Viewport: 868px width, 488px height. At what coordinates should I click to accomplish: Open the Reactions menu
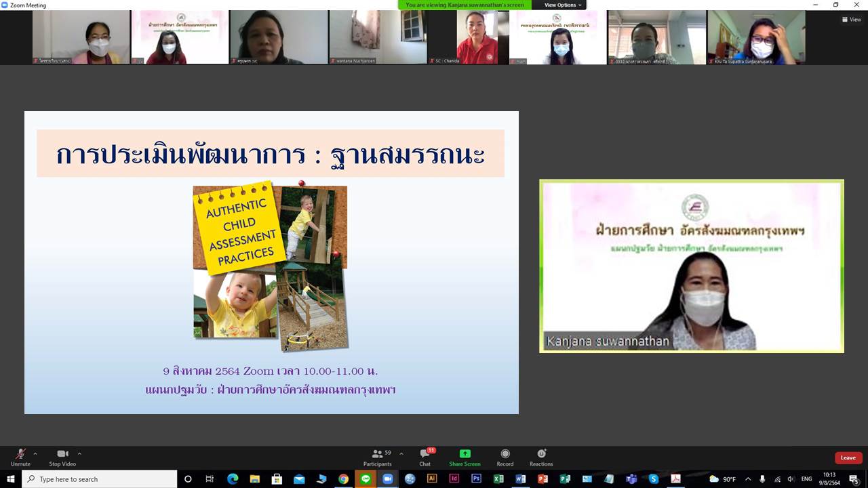tap(541, 457)
